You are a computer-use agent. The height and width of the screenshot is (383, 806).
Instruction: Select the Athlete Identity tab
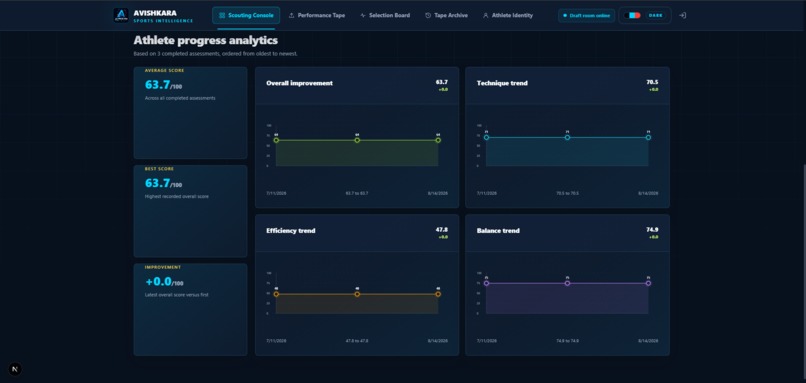pos(508,15)
